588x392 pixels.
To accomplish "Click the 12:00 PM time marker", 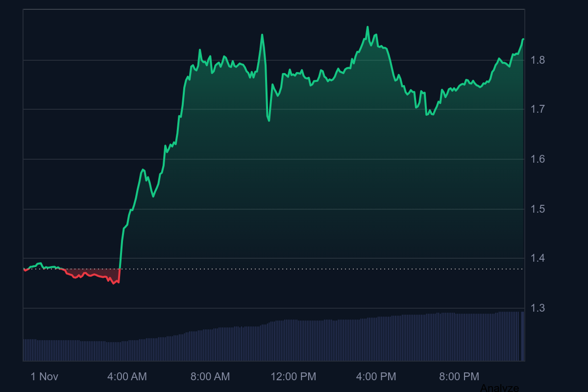I will coord(294,377).
